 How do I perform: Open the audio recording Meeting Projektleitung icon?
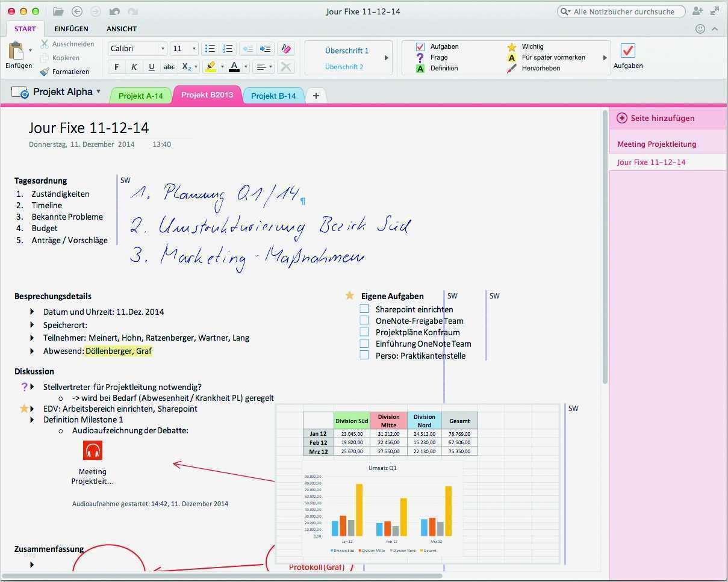(92, 450)
